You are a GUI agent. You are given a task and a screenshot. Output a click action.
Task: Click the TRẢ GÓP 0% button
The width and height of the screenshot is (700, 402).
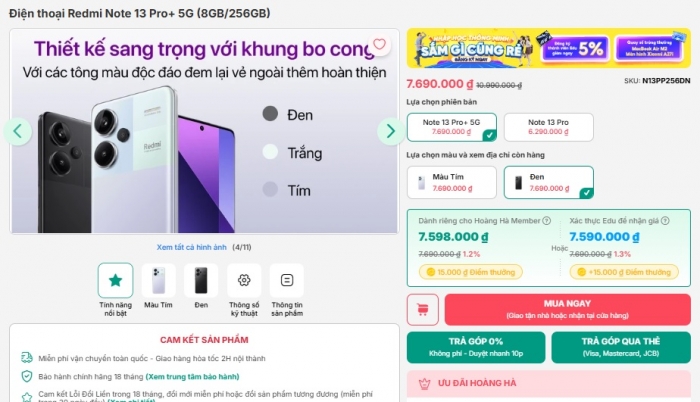[x=476, y=347]
